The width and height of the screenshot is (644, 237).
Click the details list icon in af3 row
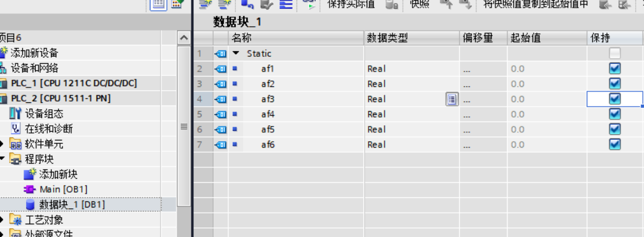(452, 99)
